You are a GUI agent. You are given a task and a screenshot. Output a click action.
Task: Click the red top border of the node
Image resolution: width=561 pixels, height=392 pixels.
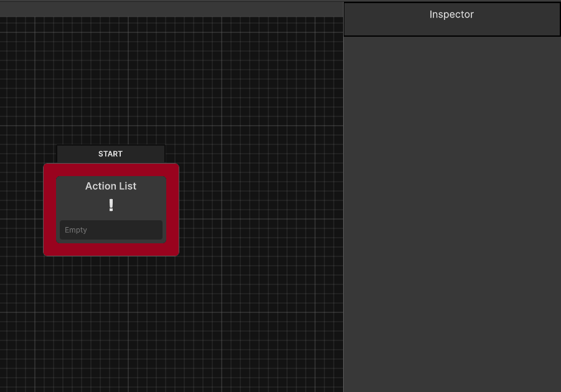[111, 170]
